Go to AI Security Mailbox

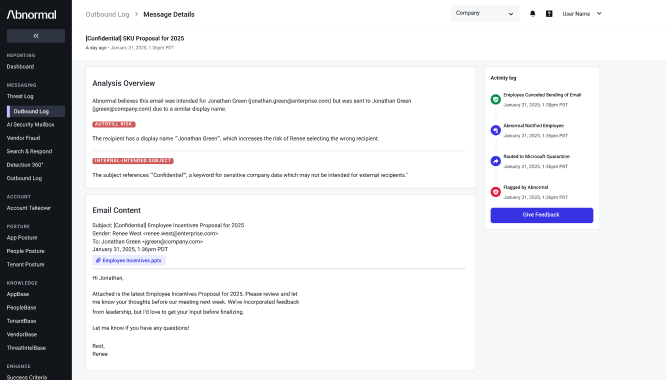(x=30, y=124)
